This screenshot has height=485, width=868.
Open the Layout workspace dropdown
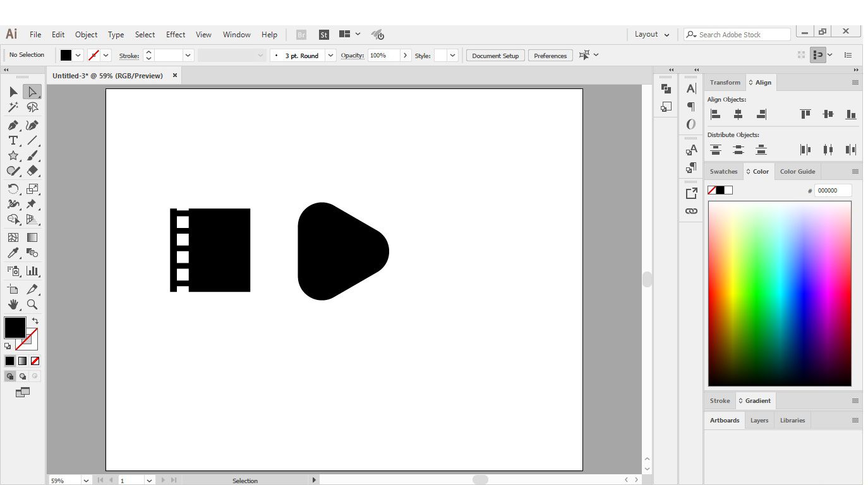pyautogui.click(x=652, y=35)
